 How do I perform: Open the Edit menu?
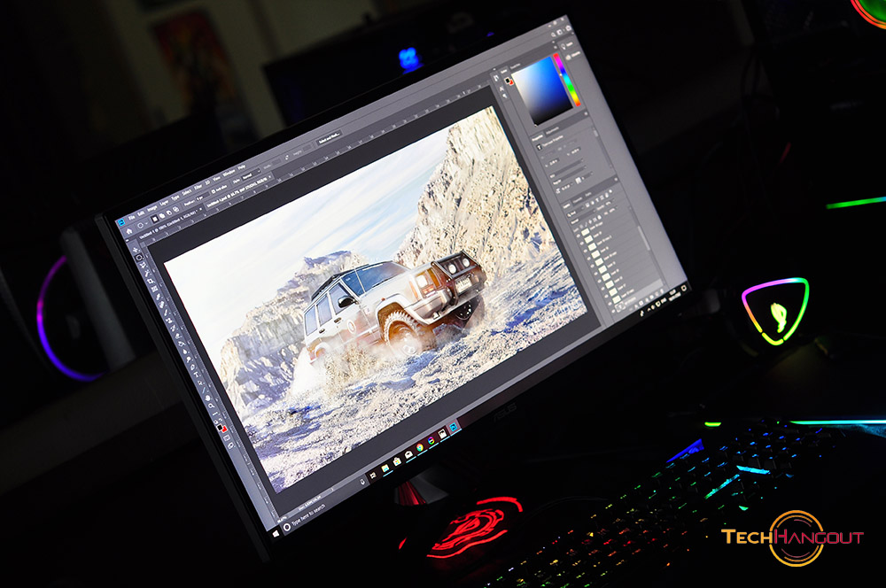coord(141,213)
